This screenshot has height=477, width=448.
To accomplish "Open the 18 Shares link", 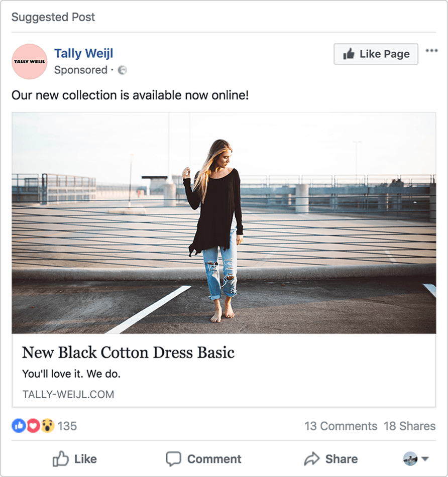I will (410, 426).
